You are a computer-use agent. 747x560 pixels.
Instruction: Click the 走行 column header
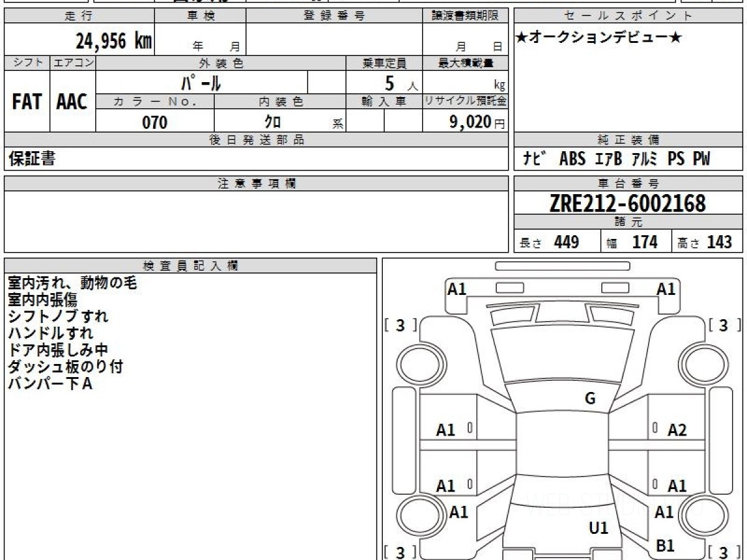click(x=79, y=16)
